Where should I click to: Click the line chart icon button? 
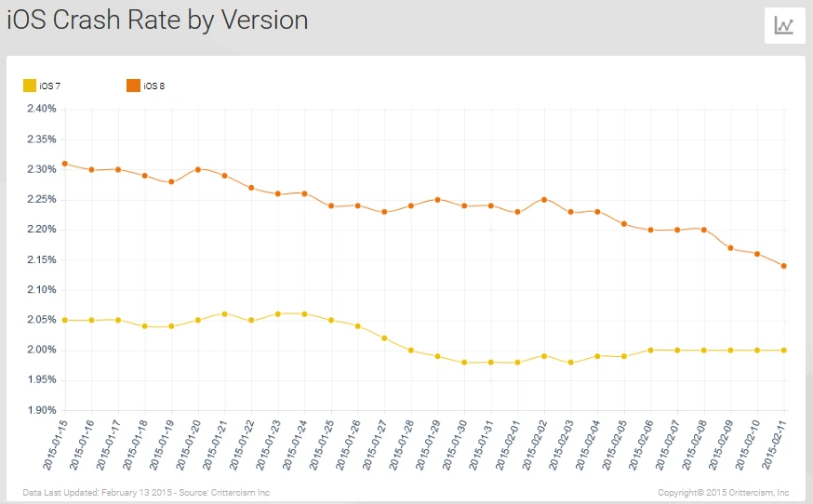(783, 26)
